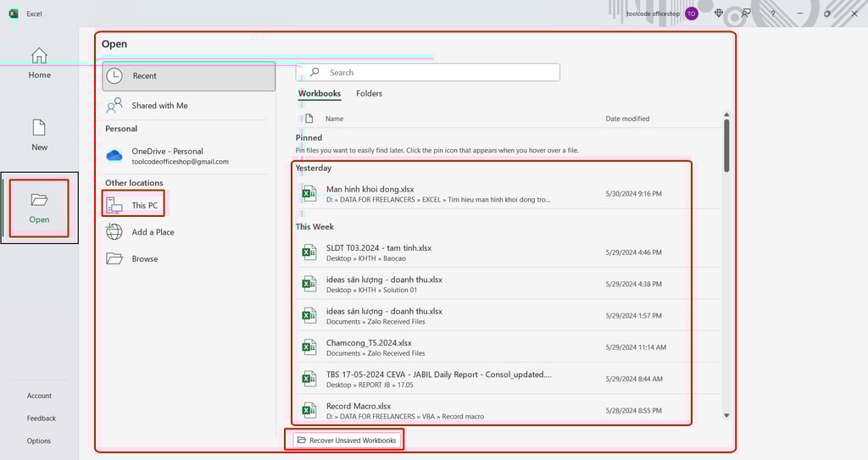Click the 5/30/2024 9:16 PM date
Viewport: 868px width, 460px height.
pyautogui.click(x=633, y=194)
